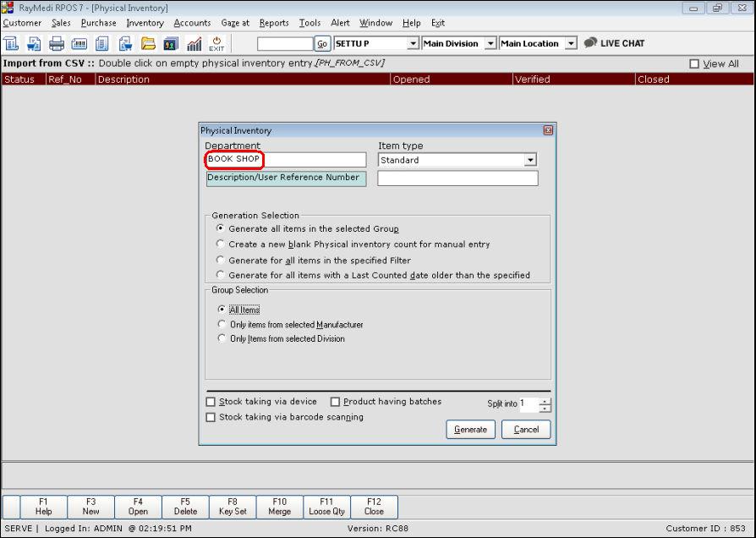Click the Generate button
Screen dimensions: 756x538
(x=470, y=430)
